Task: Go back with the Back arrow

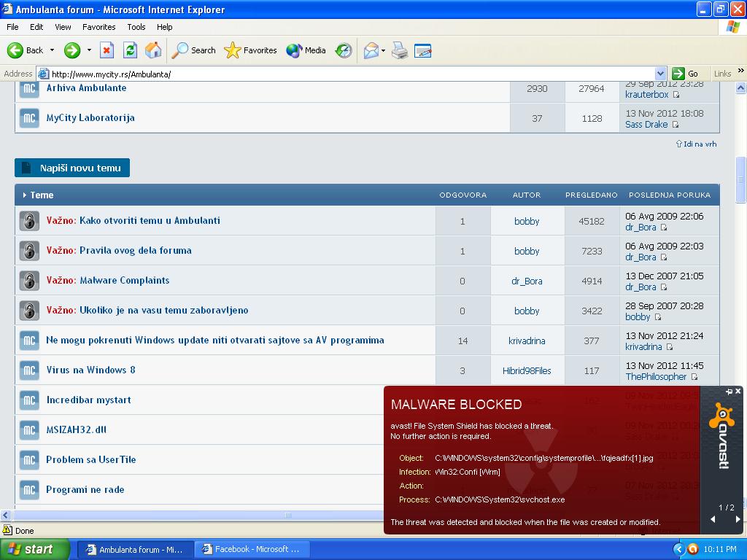Action: point(25,50)
